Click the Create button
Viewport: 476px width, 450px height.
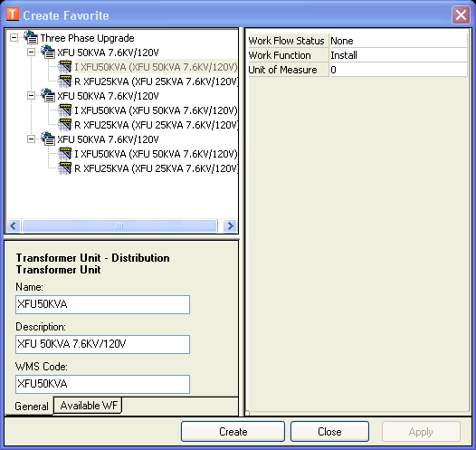(233, 432)
